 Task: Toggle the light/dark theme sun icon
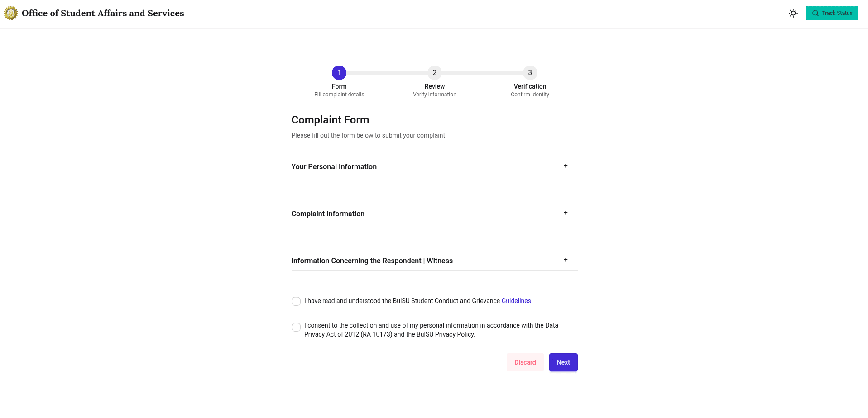(x=793, y=13)
